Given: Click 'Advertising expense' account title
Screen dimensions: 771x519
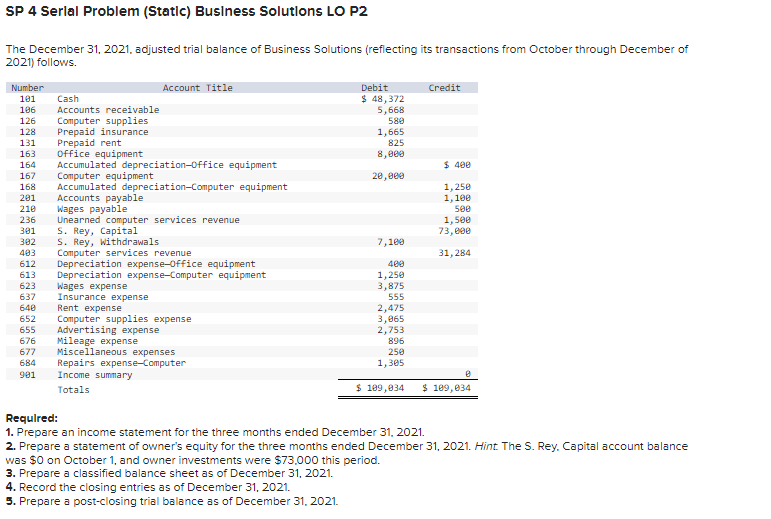Looking at the screenshot, I should [x=108, y=330].
